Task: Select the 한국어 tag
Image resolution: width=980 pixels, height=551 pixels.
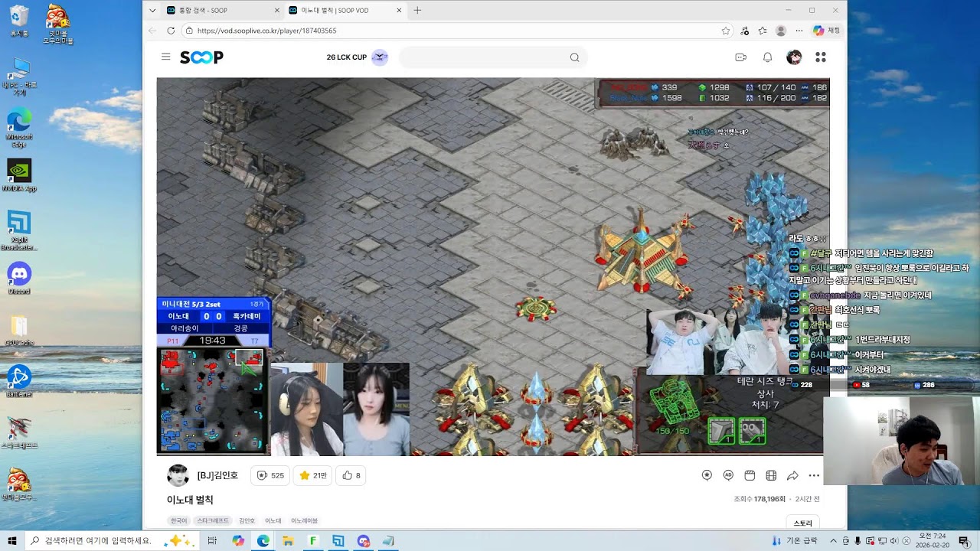Action: click(179, 520)
